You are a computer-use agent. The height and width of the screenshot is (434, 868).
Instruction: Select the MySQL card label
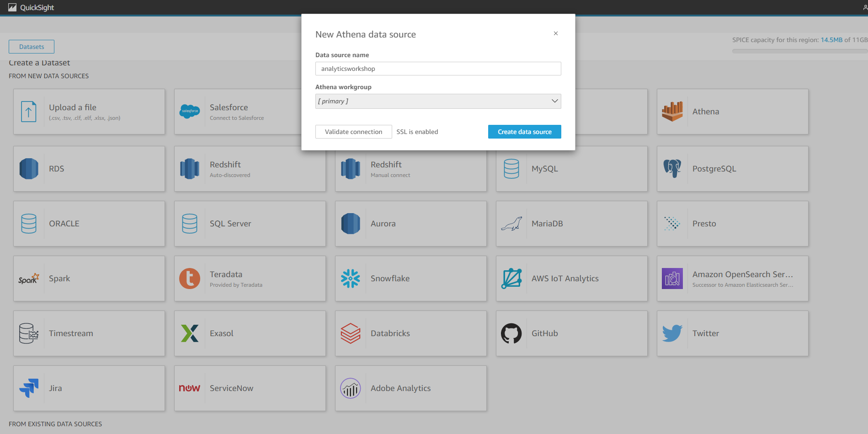pyautogui.click(x=545, y=169)
